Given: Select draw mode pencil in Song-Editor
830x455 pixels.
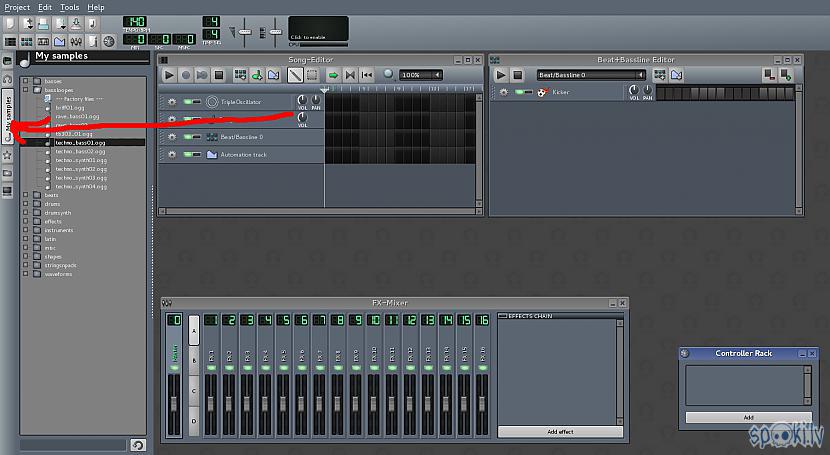Looking at the screenshot, I should point(295,75).
